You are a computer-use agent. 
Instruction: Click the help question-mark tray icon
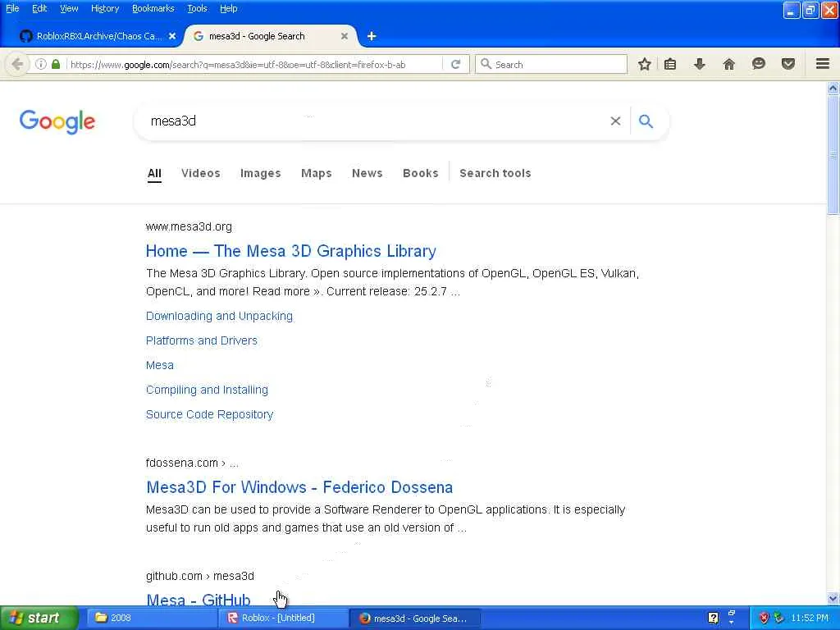click(x=713, y=618)
